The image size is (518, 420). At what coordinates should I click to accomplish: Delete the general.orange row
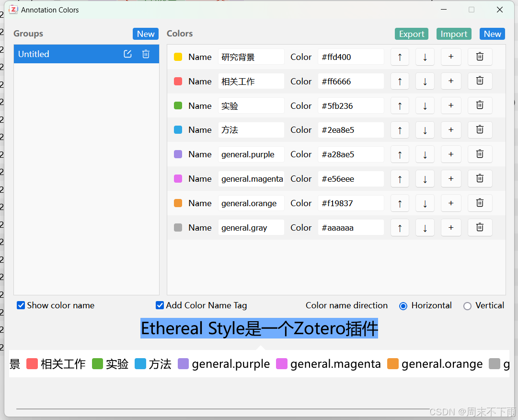click(480, 203)
